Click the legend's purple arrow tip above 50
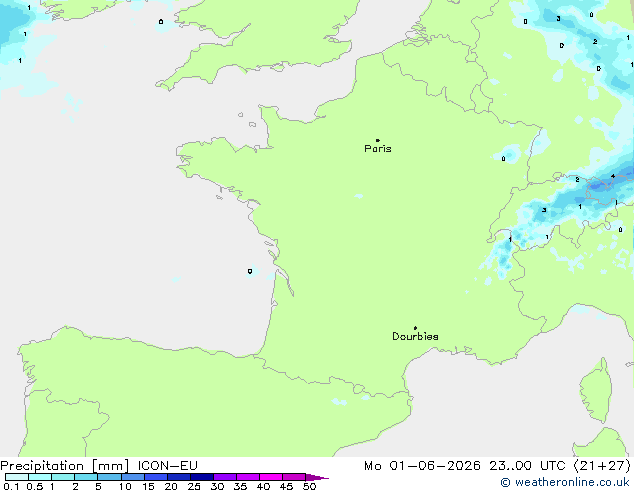The height and width of the screenshot is (490, 634). [x=317, y=477]
